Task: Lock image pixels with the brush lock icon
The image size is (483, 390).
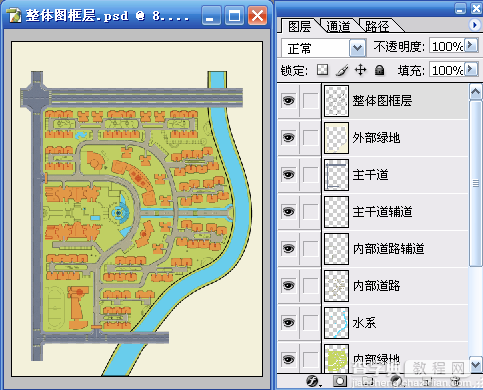Action: coord(342,70)
